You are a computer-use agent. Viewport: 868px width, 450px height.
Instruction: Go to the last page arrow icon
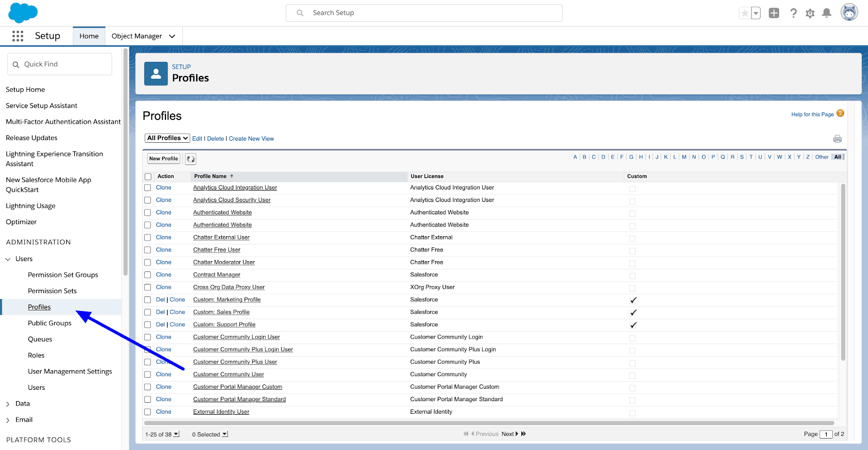(x=524, y=434)
